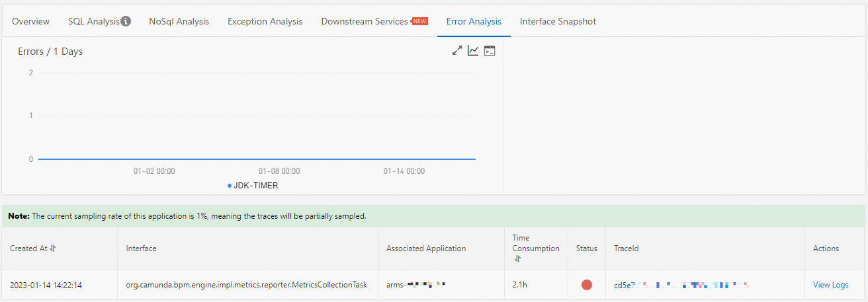
Task: Toggle the JDK-TIMER legend series
Action: 253,186
